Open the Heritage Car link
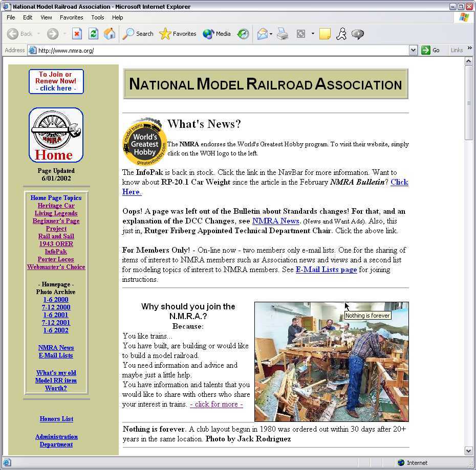 pyautogui.click(x=56, y=206)
